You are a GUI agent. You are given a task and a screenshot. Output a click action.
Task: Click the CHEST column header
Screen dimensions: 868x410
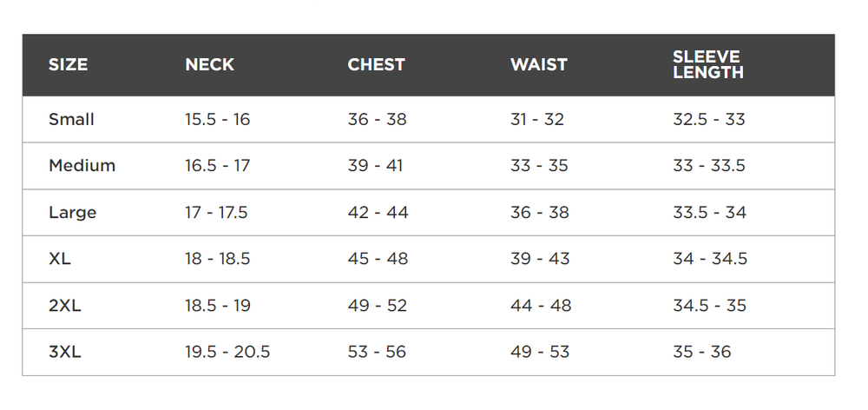(376, 65)
